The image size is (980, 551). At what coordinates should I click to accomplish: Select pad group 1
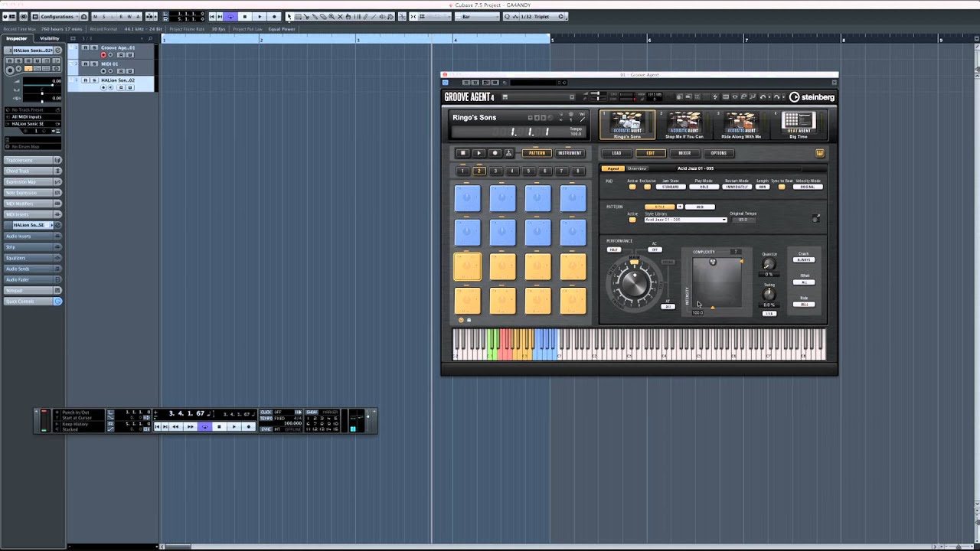pyautogui.click(x=462, y=171)
